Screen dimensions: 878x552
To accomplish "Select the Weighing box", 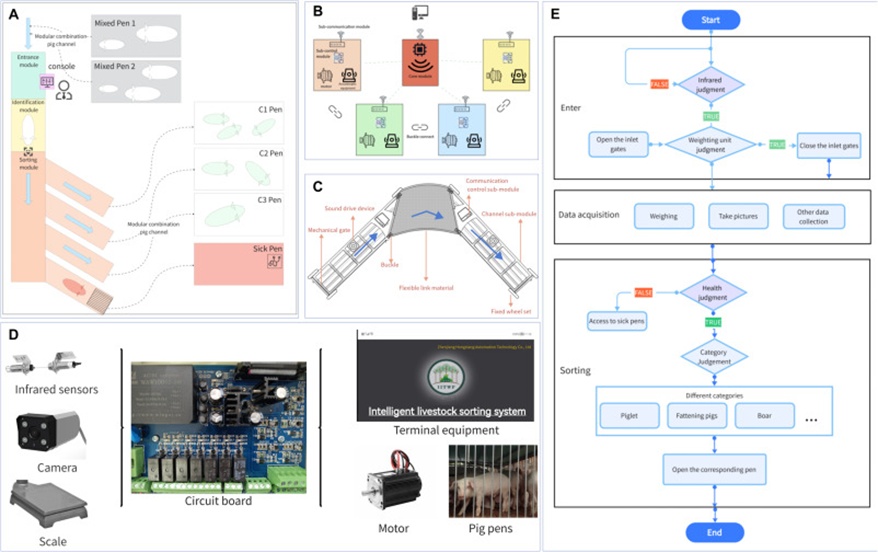I will click(x=664, y=216).
